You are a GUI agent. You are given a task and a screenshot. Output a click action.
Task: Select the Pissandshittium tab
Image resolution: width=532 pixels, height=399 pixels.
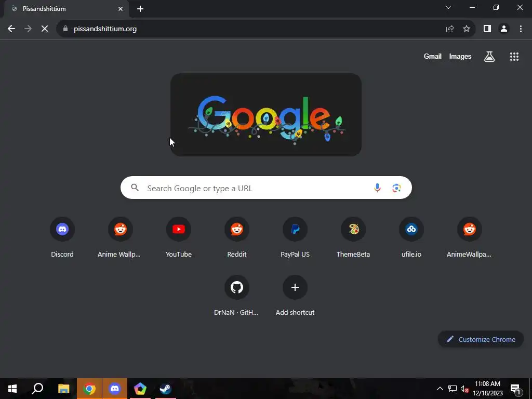tap(66, 9)
